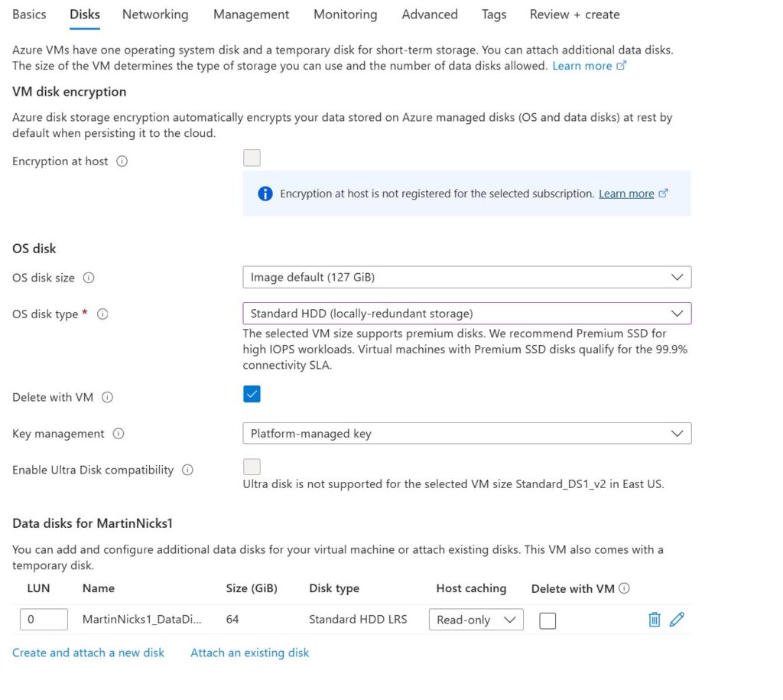Click Create and attach a new disk
Image resolution: width=783 pixels, height=700 pixels.
click(x=88, y=653)
